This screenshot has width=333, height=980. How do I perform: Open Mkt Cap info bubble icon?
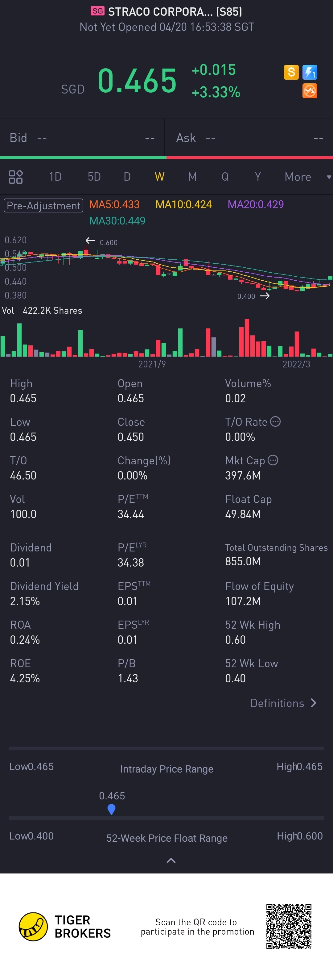tap(273, 460)
